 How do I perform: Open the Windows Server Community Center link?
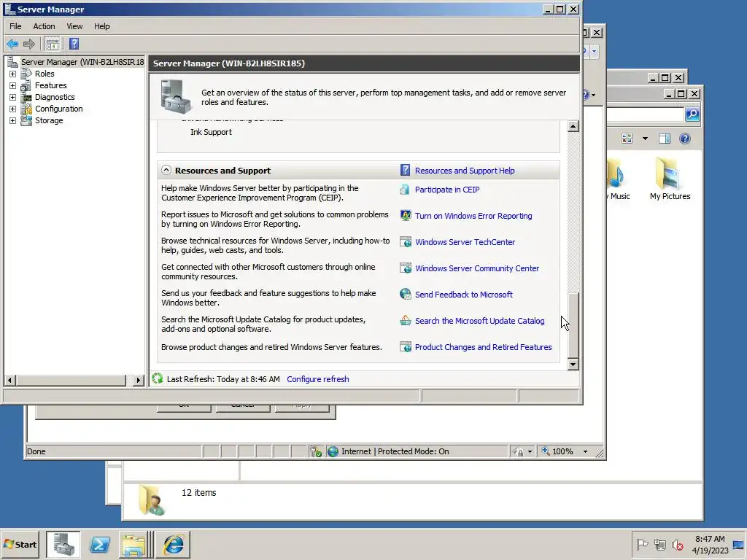tap(477, 268)
